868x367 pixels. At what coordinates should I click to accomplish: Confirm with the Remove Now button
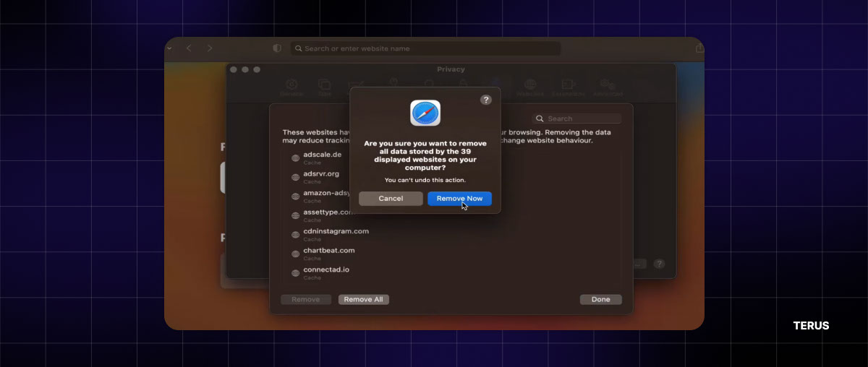(459, 198)
